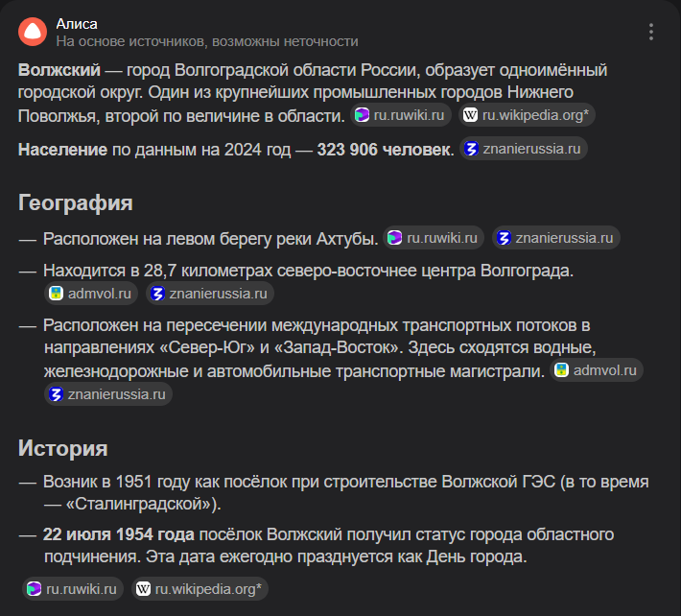681x616 pixels.
Task: Click the sources disclaimer subtitle under Алиса
Action: pos(207,41)
